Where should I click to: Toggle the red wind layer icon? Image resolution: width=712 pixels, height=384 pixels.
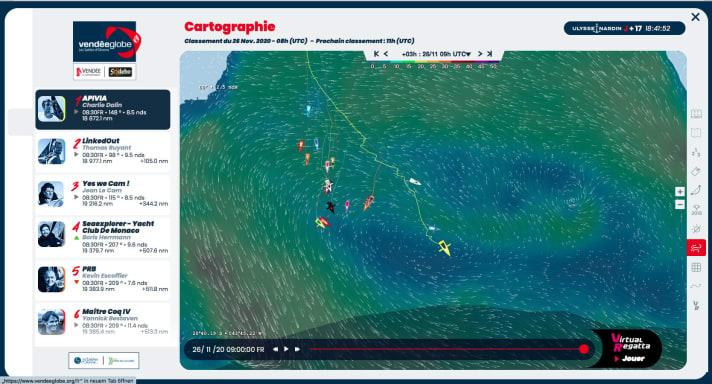pyautogui.click(x=696, y=248)
